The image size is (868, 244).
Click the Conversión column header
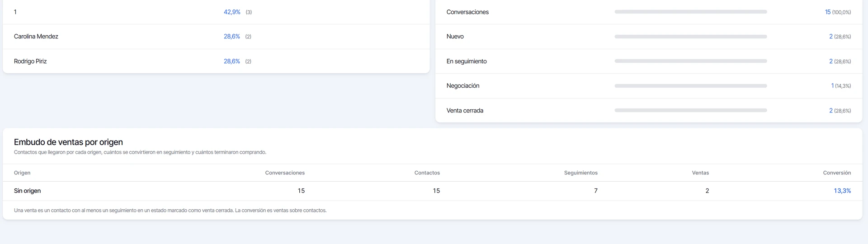click(837, 173)
